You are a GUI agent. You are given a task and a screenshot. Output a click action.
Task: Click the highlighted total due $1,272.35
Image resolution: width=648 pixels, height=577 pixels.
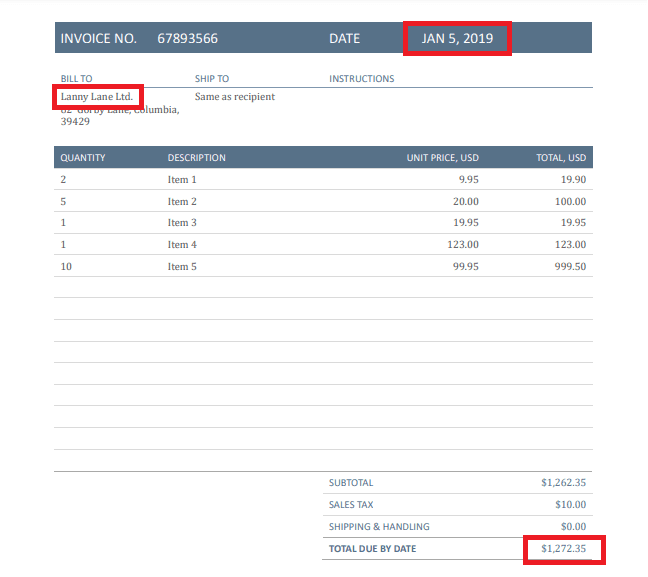(563, 549)
